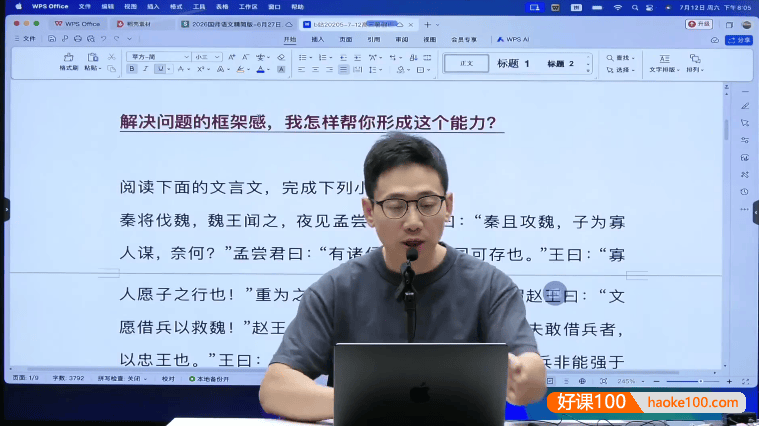
Task: Click the Sort icon in paragraph group
Action: (413, 58)
